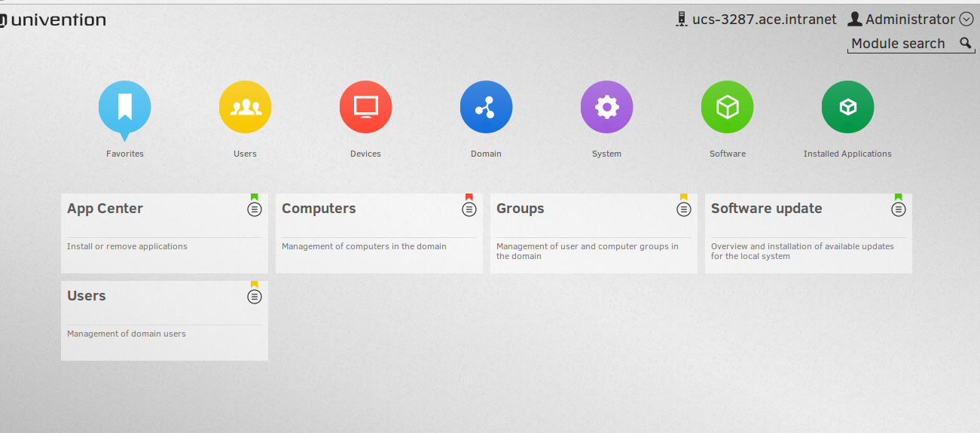Click the green bookmark flag on App Center
Image resolution: width=980 pixels, height=433 pixels.
pyautogui.click(x=255, y=197)
